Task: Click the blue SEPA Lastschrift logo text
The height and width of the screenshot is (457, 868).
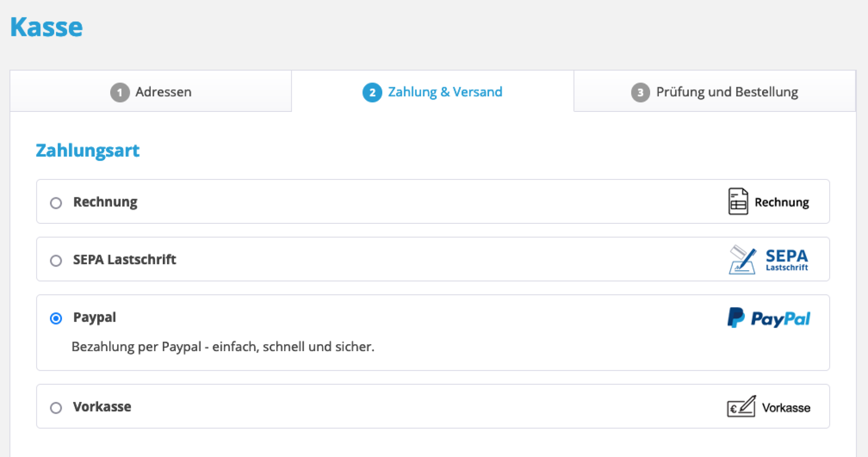Action: pyautogui.click(x=786, y=260)
